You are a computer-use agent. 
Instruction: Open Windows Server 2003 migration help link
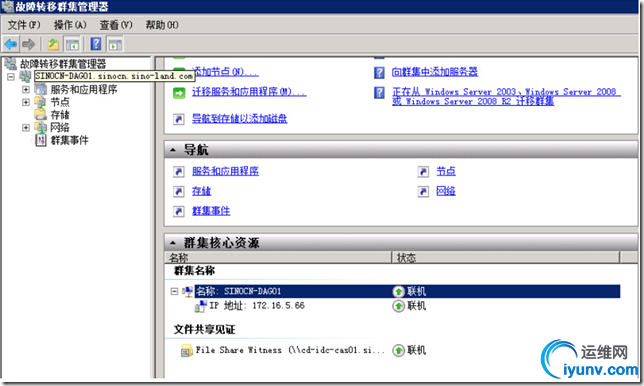(x=506, y=96)
